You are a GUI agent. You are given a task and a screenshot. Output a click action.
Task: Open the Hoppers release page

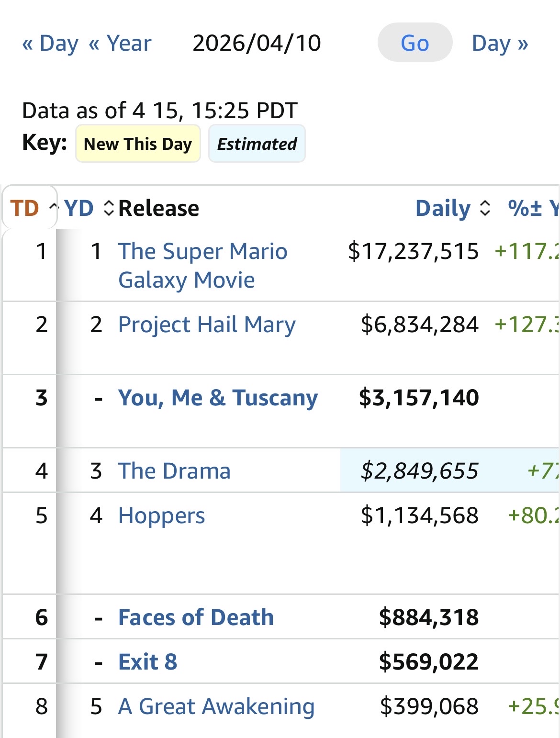(x=161, y=515)
